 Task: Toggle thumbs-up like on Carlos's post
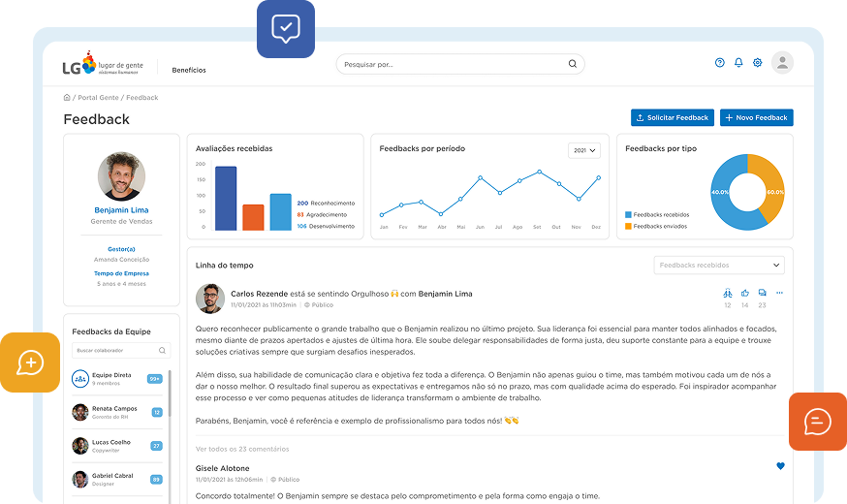745,293
